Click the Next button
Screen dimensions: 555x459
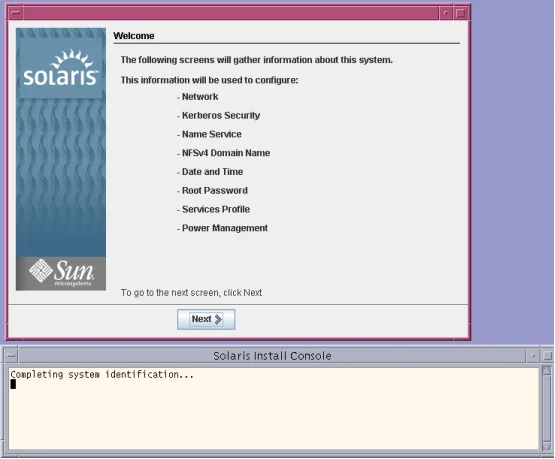pyautogui.click(x=206, y=320)
